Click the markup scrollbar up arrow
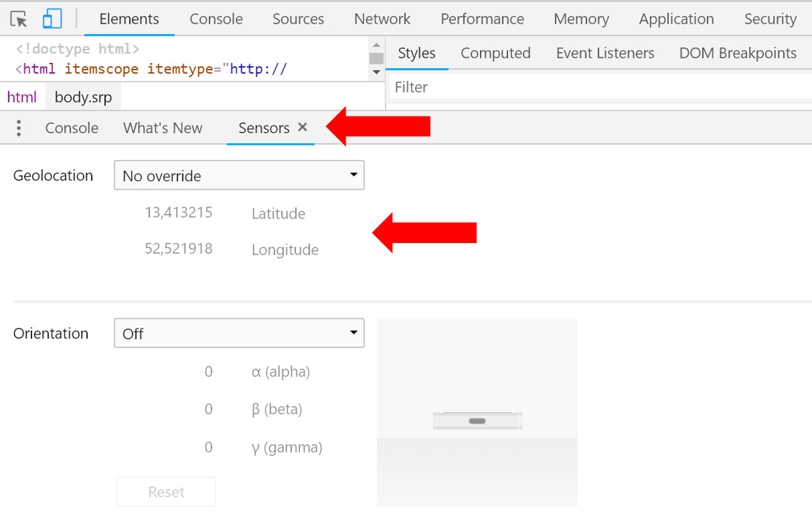This screenshot has width=812, height=524. [376, 44]
